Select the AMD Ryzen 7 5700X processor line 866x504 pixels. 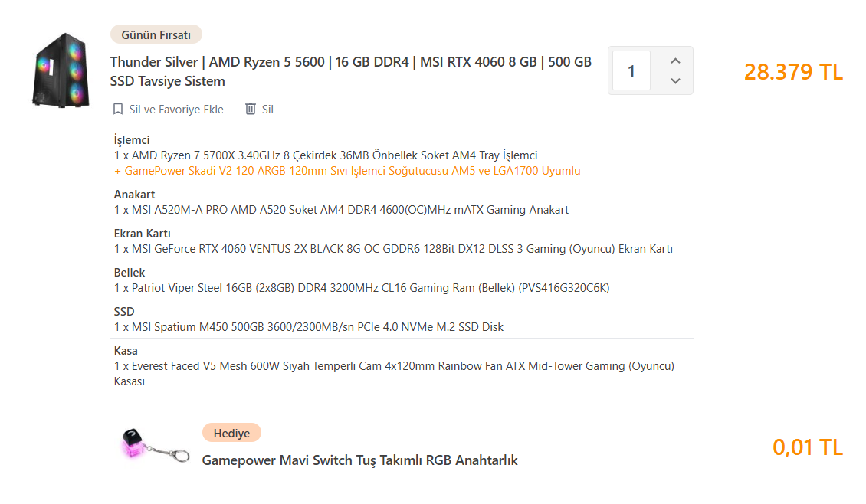point(326,155)
